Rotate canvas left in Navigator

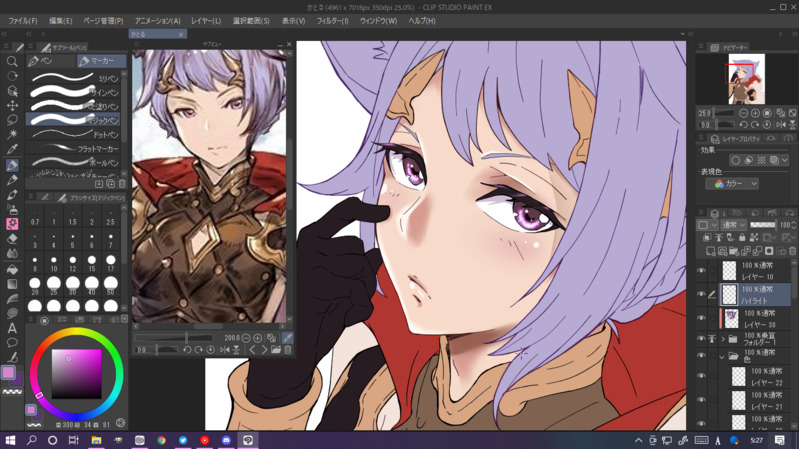click(743, 125)
